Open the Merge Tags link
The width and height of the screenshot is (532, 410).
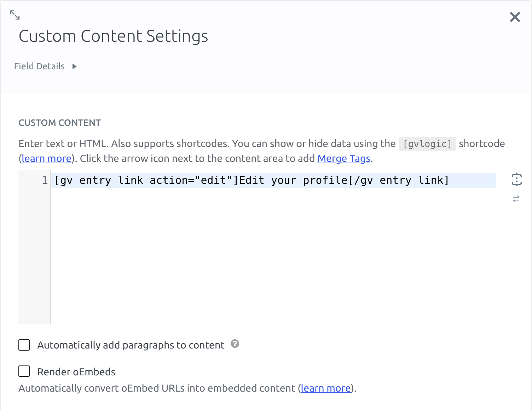pyautogui.click(x=344, y=158)
